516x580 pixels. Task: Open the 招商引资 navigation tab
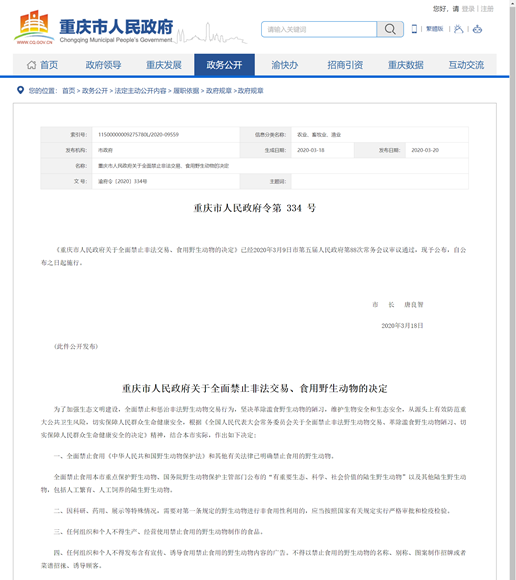click(345, 65)
